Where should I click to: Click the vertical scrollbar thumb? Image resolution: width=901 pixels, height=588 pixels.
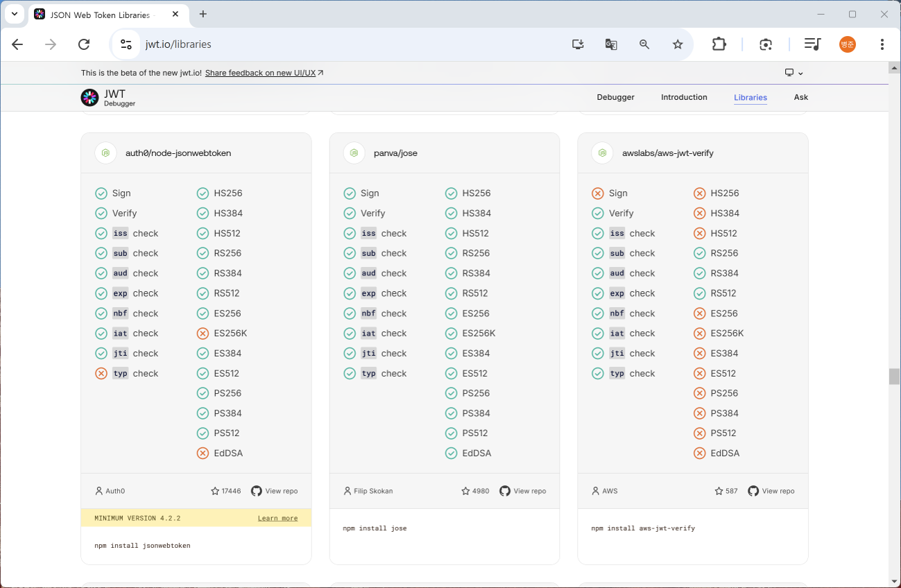[895, 377]
